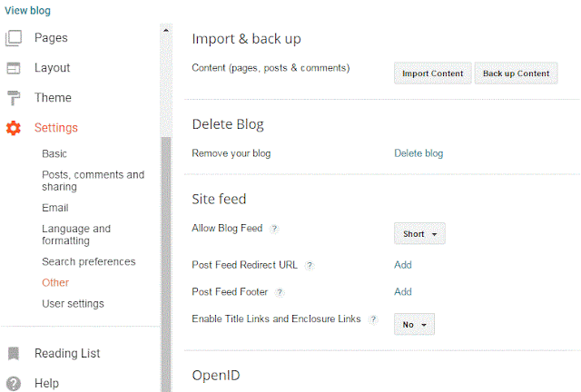Click the Help question mark icon
The height and width of the screenshot is (392, 581).
pos(14,383)
